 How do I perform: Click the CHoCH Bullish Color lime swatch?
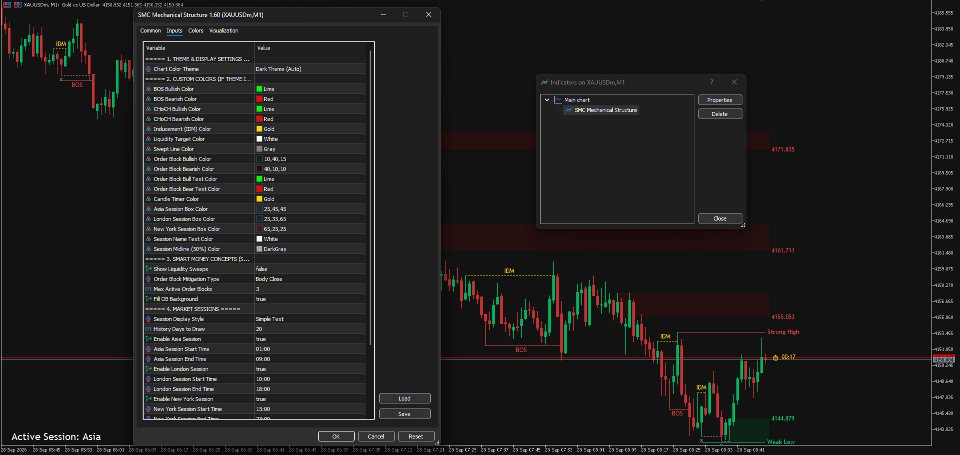(x=259, y=109)
